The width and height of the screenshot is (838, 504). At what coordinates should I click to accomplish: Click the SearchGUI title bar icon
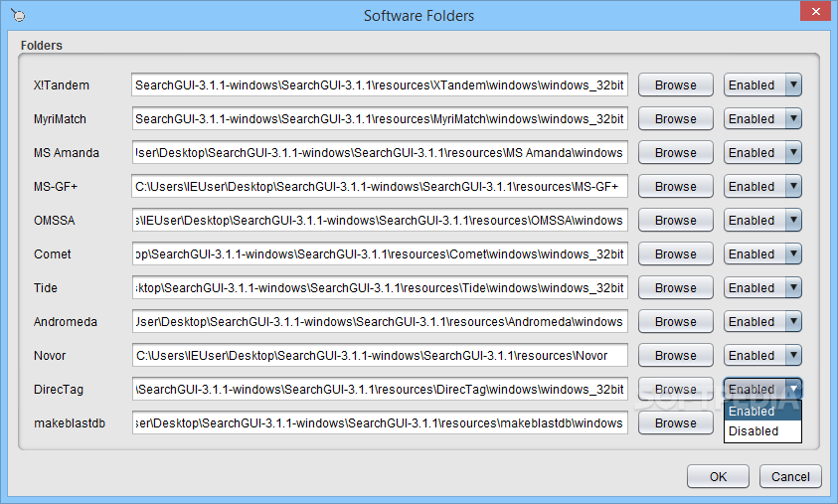(18, 15)
